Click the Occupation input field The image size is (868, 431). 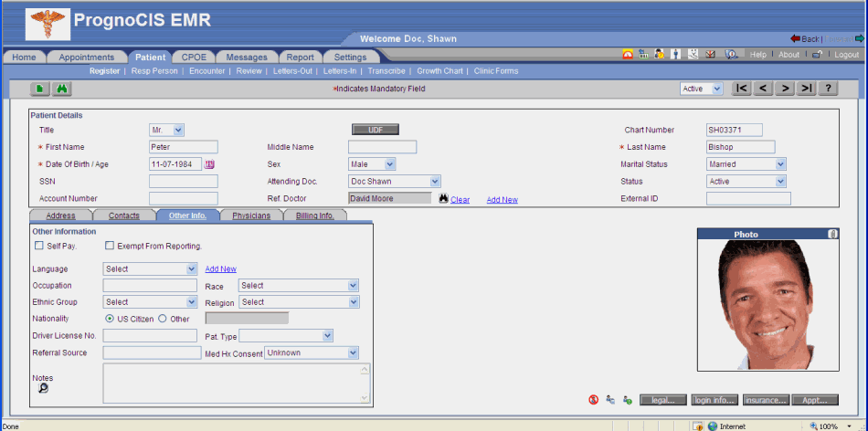pos(150,286)
